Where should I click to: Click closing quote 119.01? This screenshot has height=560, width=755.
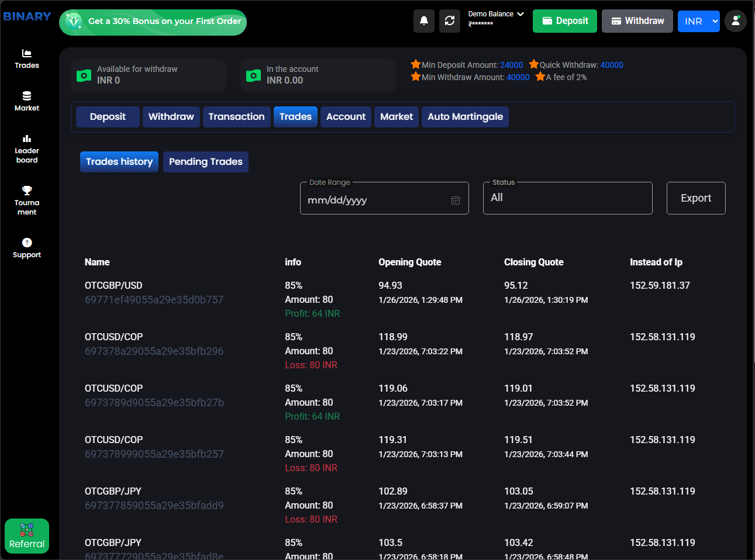[519, 389]
